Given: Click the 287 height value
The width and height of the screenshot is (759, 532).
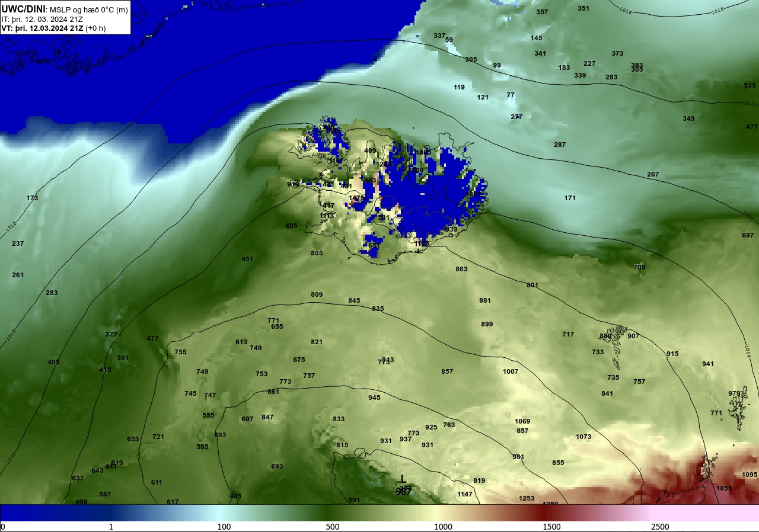Looking at the screenshot, I should [560, 145].
